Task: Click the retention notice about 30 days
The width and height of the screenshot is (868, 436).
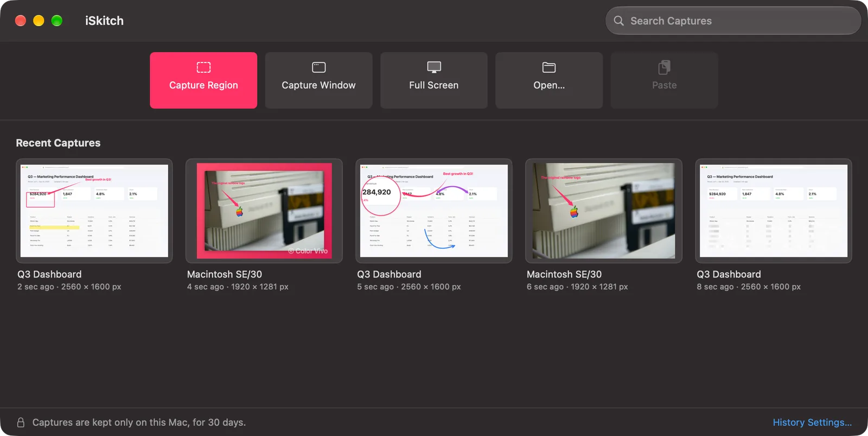Action: click(139, 422)
